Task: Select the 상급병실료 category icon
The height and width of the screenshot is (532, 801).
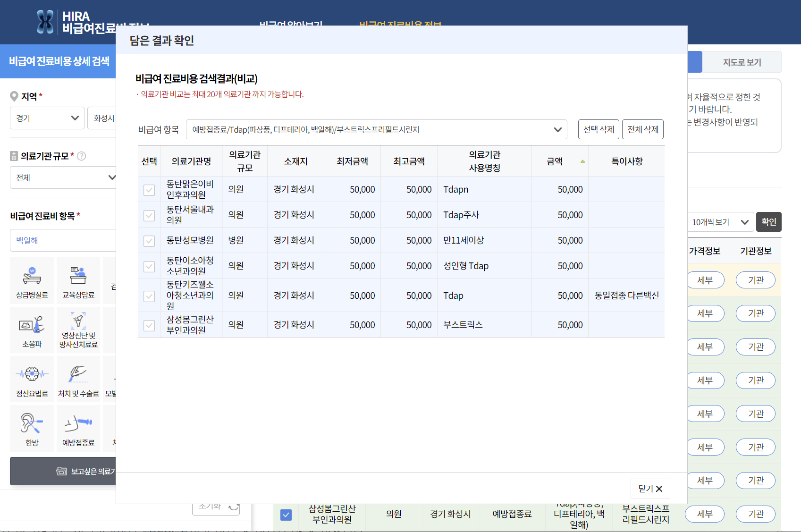Action: [x=31, y=279]
